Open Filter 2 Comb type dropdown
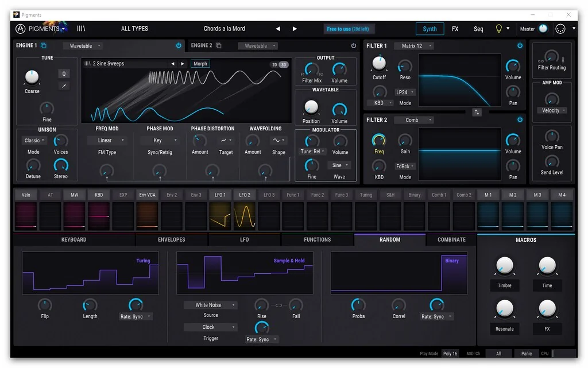 [414, 120]
